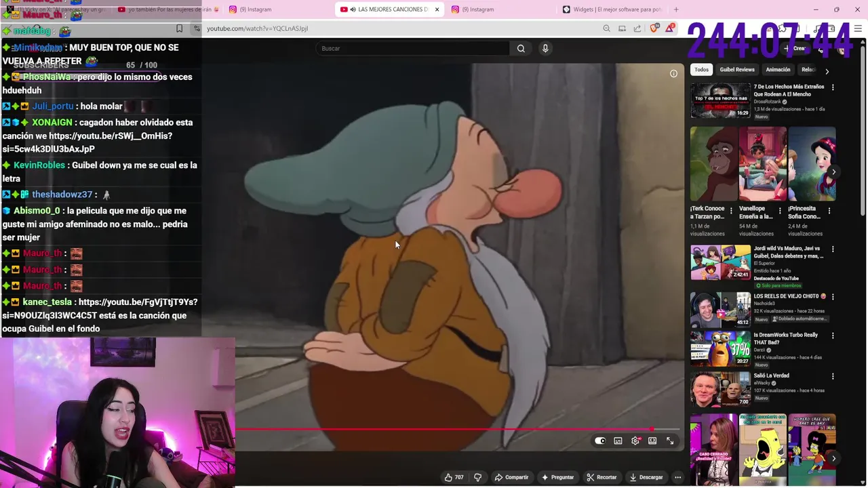Open options for the Vanellope short

click(x=780, y=211)
